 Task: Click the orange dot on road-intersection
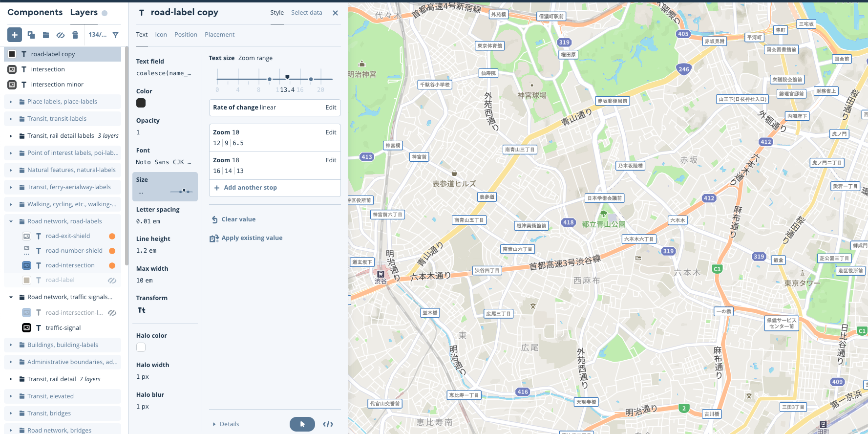click(x=112, y=265)
